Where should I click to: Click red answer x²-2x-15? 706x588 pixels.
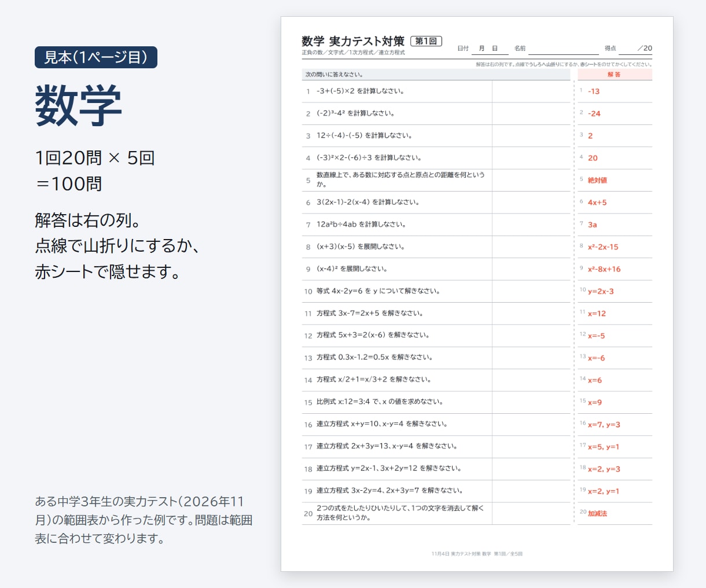(x=603, y=247)
